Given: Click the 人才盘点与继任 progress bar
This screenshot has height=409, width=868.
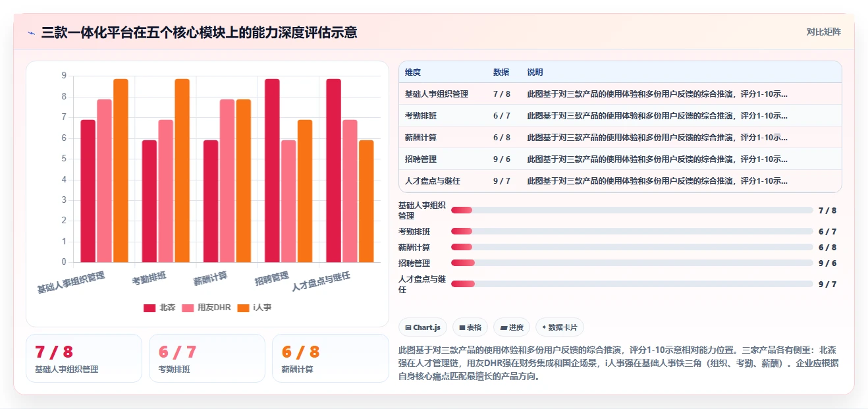Looking at the screenshot, I should tap(632, 284).
